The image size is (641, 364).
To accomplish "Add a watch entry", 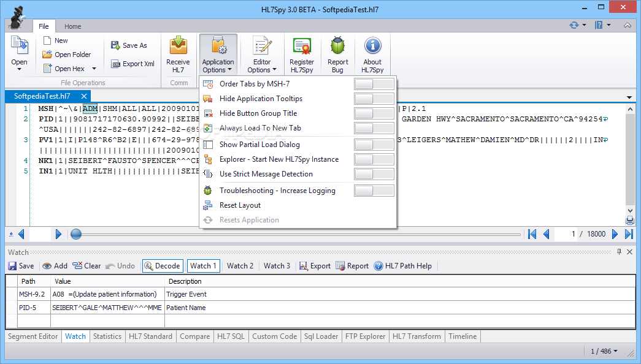I will (55, 266).
